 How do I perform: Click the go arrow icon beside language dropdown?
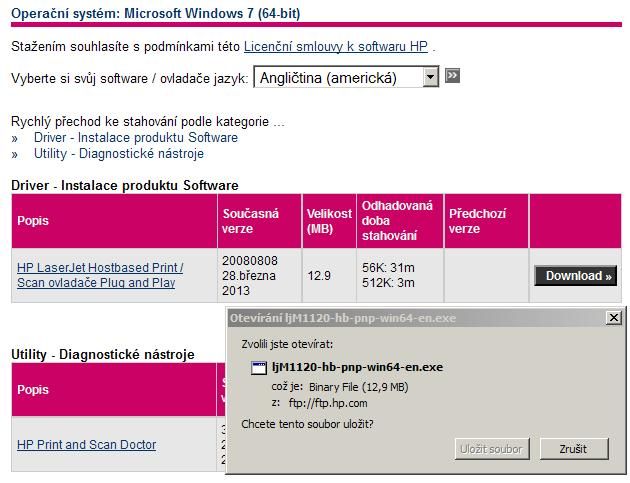tap(452, 75)
